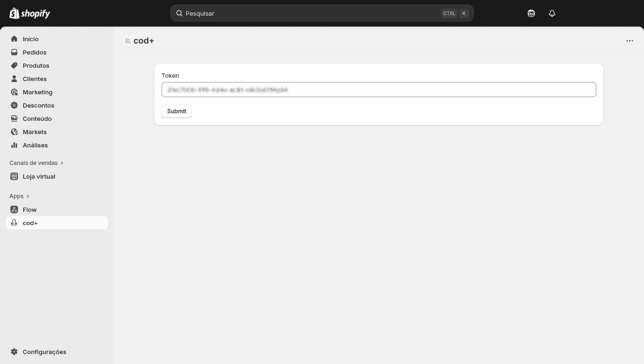Screen dimensions: 644x364
Task: Click the Shopify logo
Action: pyautogui.click(x=30, y=13)
